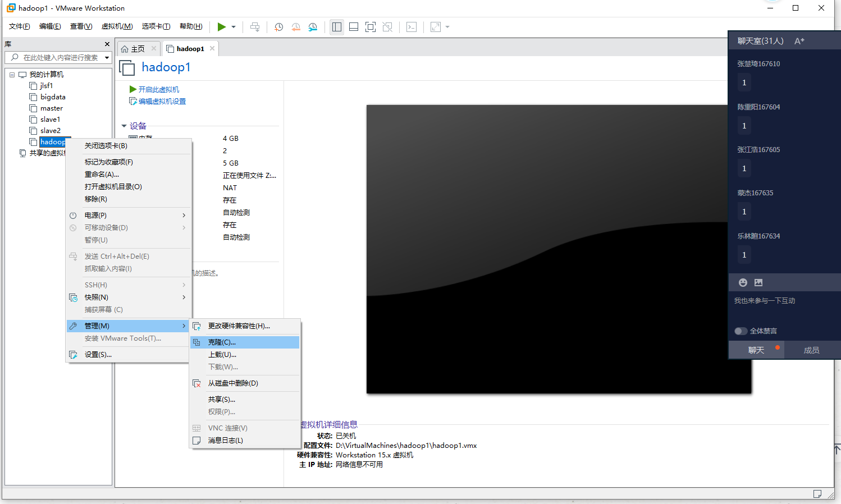This screenshot has width=841, height=504.
Task: Collapse 我的计算机 tree node
Action: 12,74
